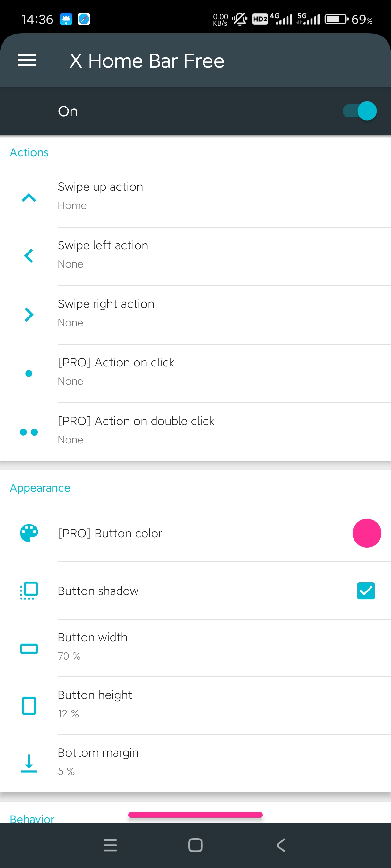Tap the double-dot double click icon
Screen dimensions: 391x868
click(29, 432)
